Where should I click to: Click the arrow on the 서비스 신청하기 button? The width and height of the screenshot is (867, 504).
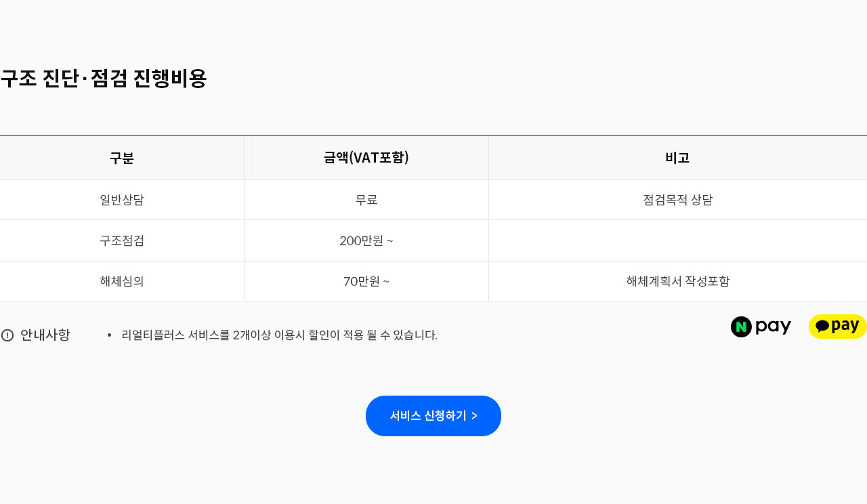[x=474, y=416]
